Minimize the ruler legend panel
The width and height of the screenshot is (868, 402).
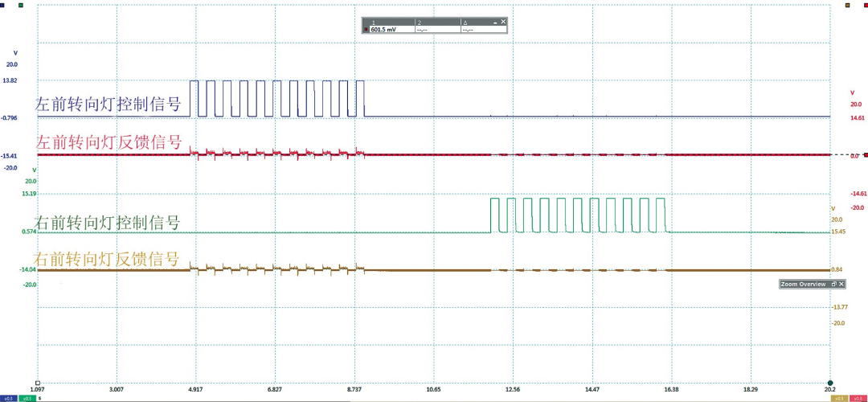(495, 23)
